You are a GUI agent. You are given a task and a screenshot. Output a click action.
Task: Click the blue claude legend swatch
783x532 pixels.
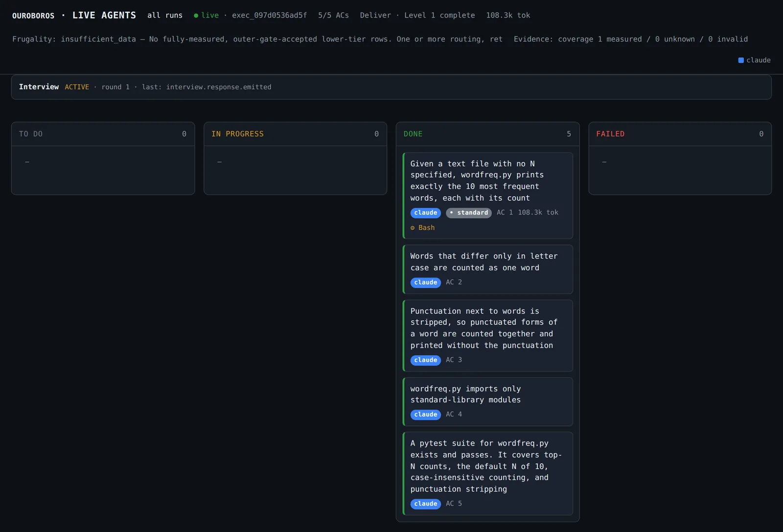[741, 60]
